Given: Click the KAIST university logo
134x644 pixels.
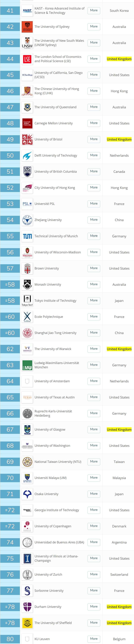Looking at the screenshot, I should click(27, 10).
